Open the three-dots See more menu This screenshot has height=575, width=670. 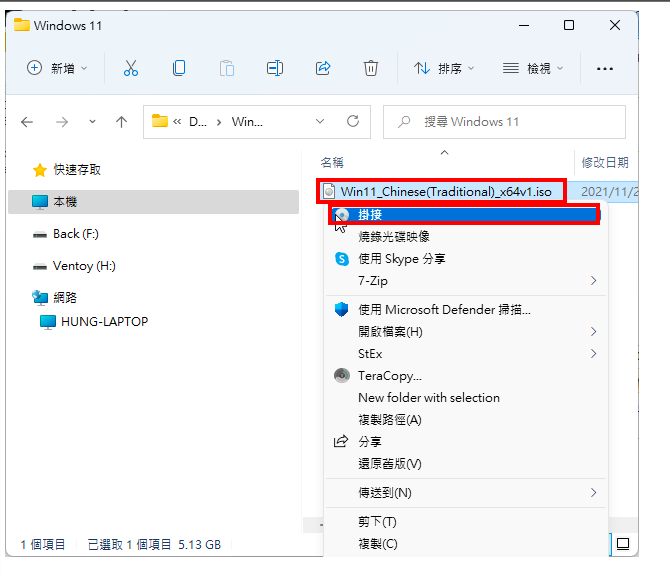(x=605, y=69)
